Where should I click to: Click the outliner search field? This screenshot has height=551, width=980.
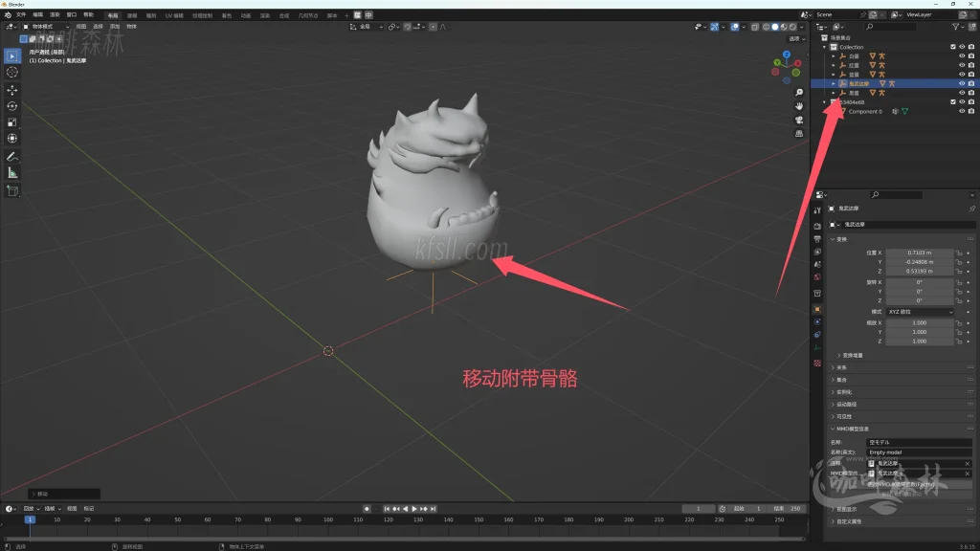click(x=891, y=27)
